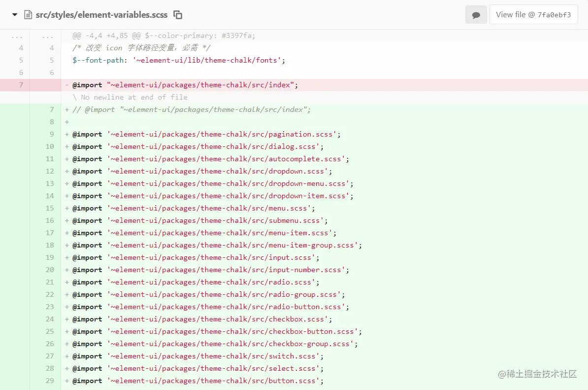Screen dimensions: 588x390
Task: Select the menu.scss import line
Action: [x=194, y=208]
